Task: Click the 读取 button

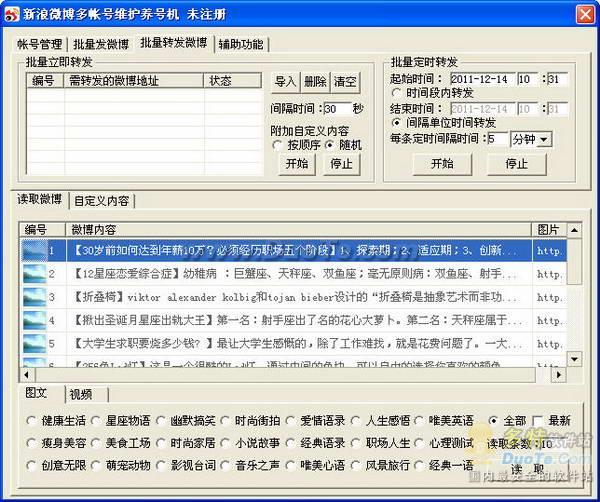Action: click(528, 469)
